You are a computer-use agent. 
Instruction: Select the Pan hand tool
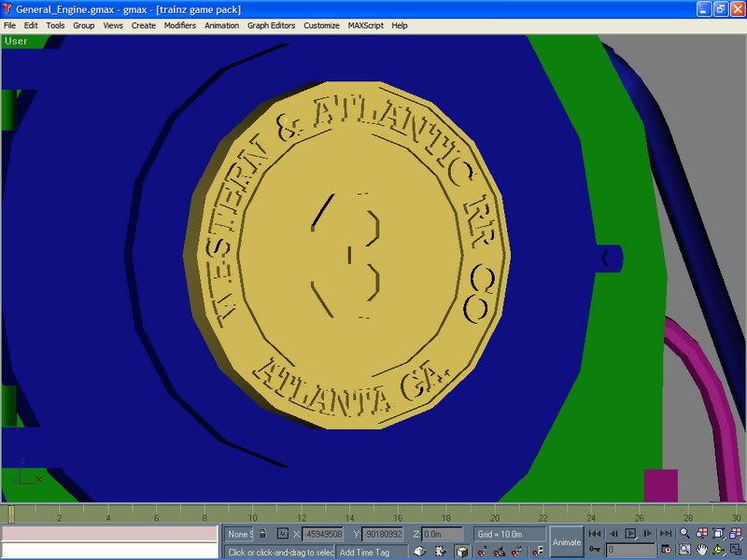coord(701,550)
